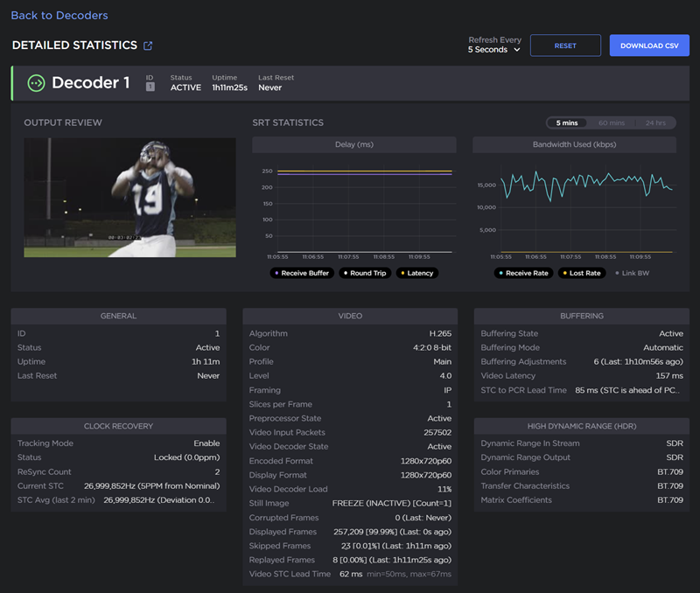The image size is (700, 593).
Task: Click the chevron next to 5 Seconds
Action: [x=517, y=50]
